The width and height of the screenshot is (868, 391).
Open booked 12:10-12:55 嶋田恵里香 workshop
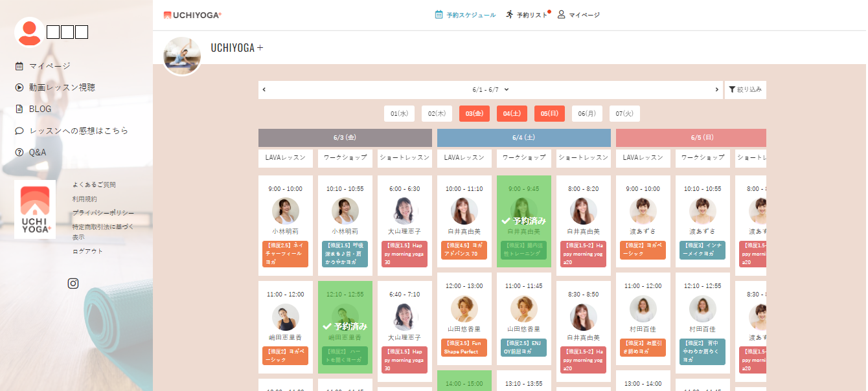pos(345,327)
